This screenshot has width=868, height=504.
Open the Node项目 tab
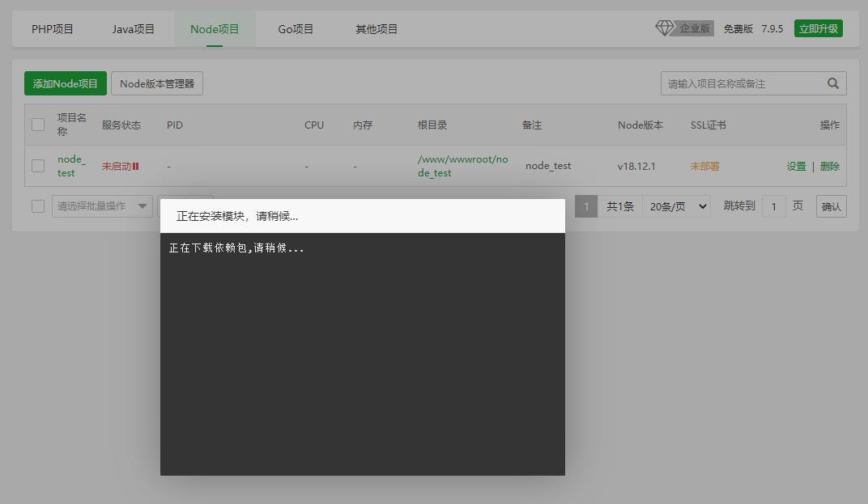215,29
